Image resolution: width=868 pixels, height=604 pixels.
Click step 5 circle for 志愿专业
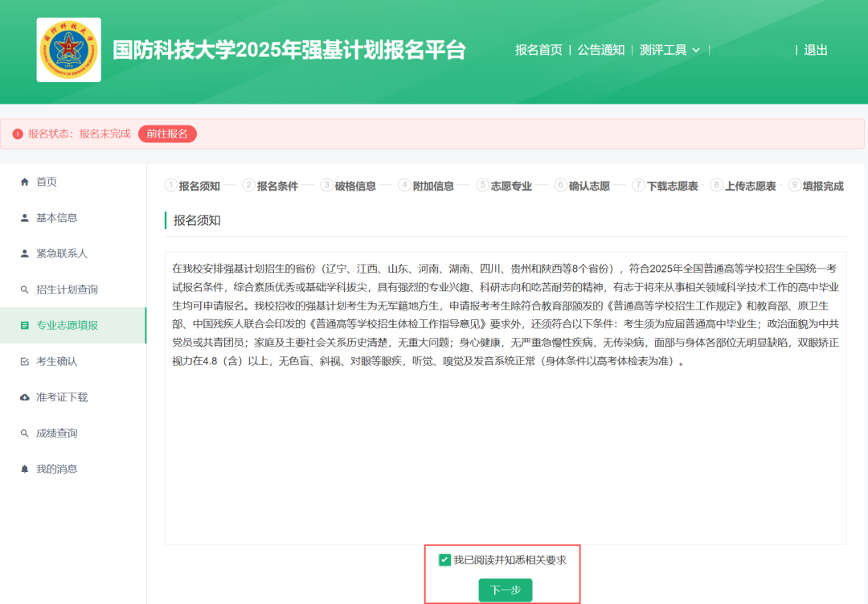coord(483,185)
